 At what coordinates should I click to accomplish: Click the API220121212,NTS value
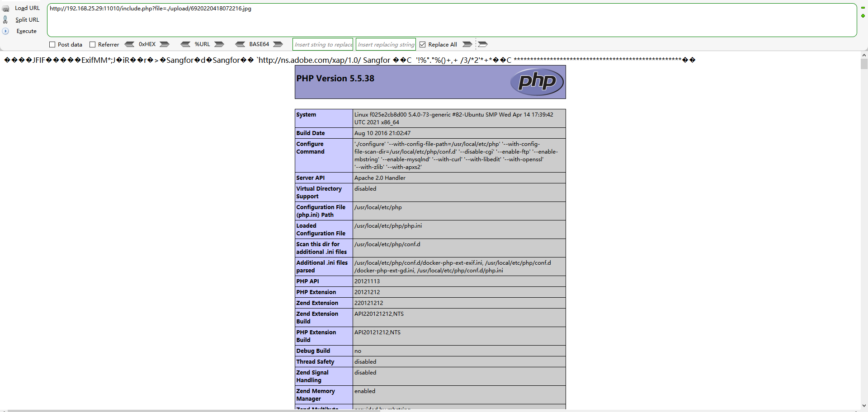pyautogui.click(x=379, y=314)
